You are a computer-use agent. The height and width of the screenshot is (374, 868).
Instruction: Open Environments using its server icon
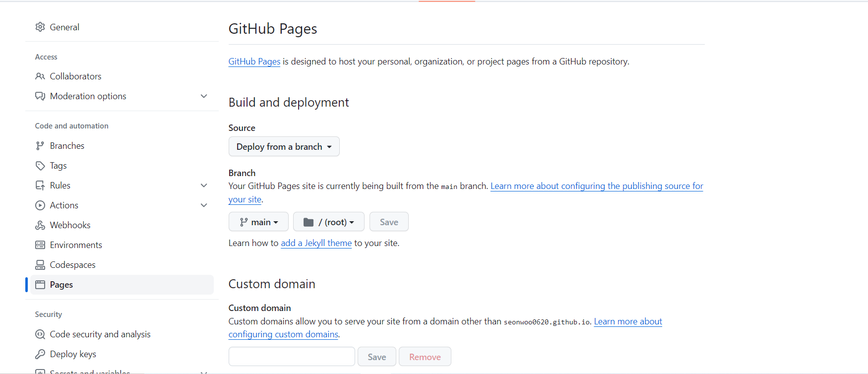pyautogui.click(x=40, y=245)
